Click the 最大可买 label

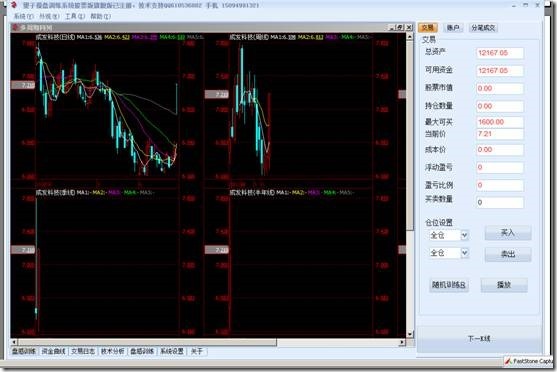click(x=439, y=122)
